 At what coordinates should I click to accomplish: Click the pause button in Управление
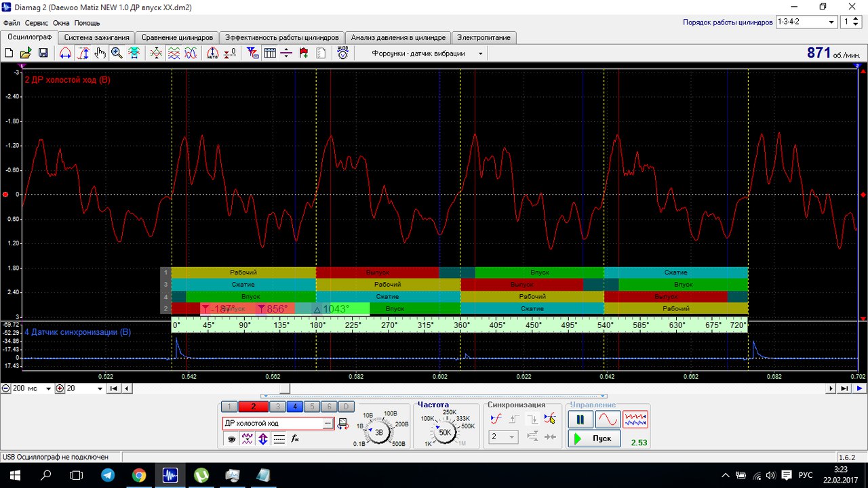580,420
